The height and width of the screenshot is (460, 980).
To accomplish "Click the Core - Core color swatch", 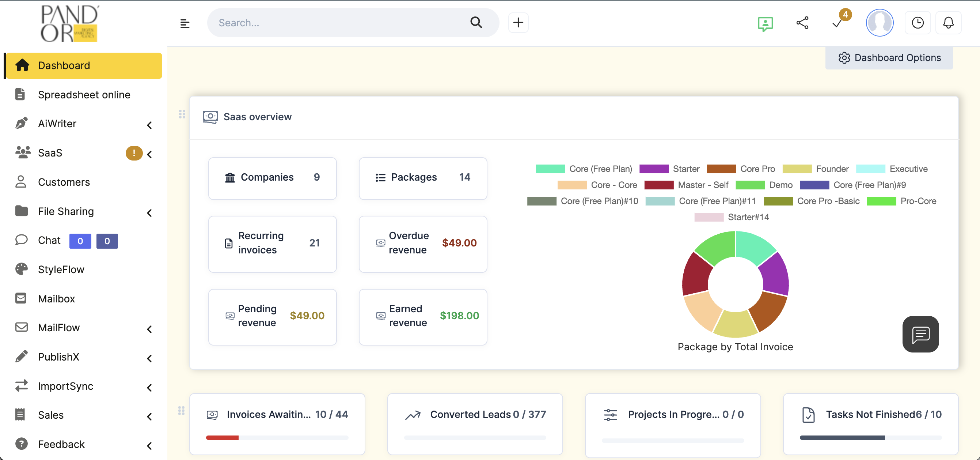I will 571,185.
